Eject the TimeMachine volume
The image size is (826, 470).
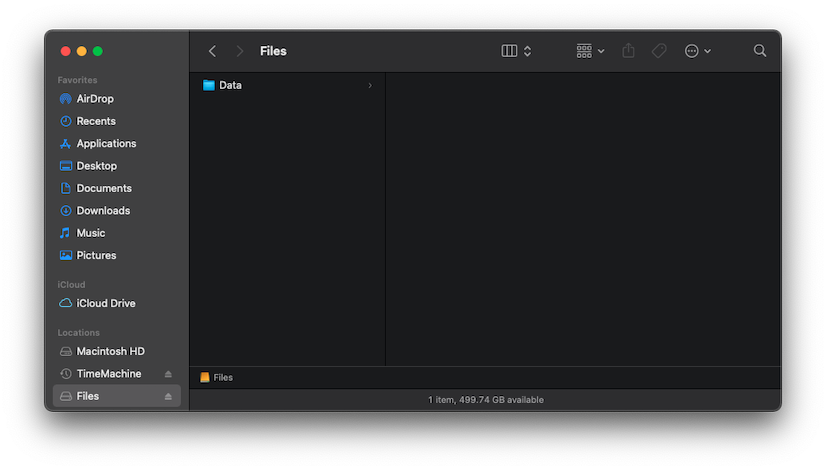(168, 374)
